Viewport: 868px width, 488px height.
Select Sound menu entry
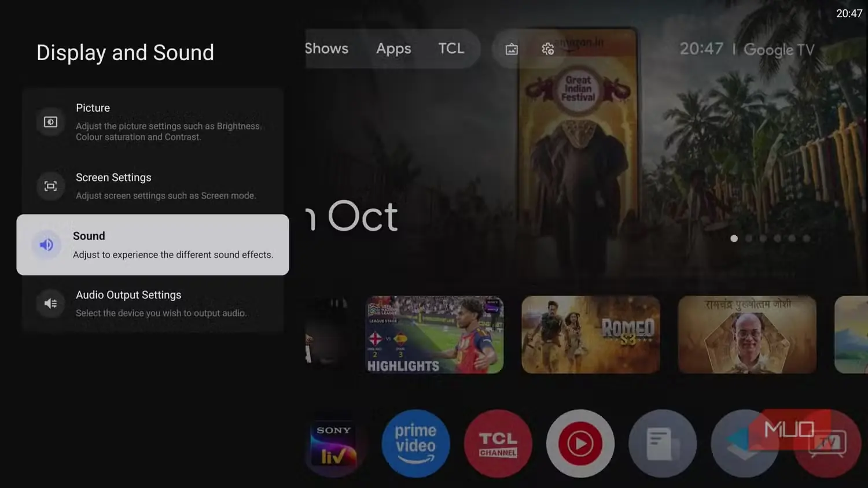153,245
